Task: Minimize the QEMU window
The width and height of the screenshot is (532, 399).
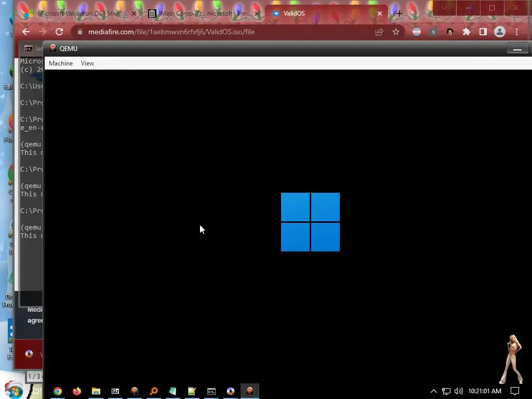Action: [517, 48]
